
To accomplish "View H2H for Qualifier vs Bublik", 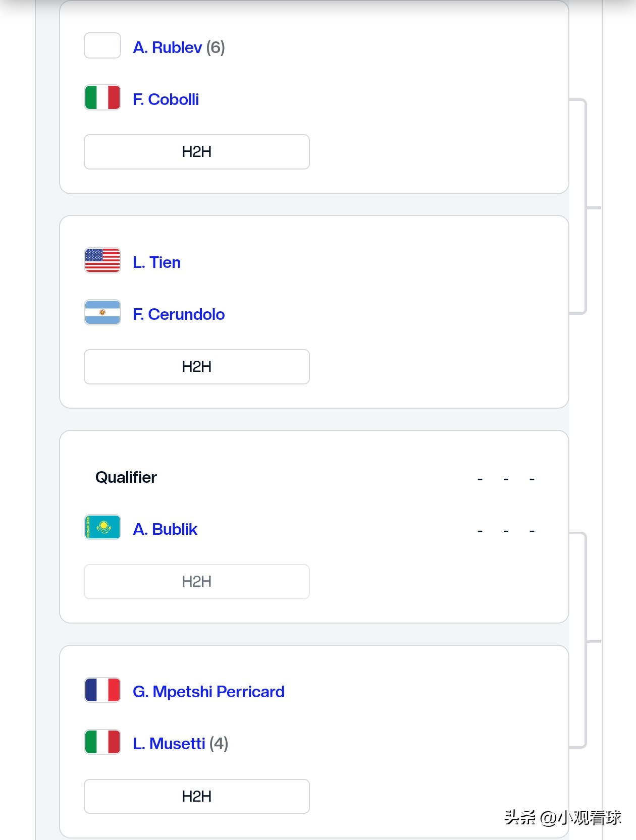I will point(196,582).
